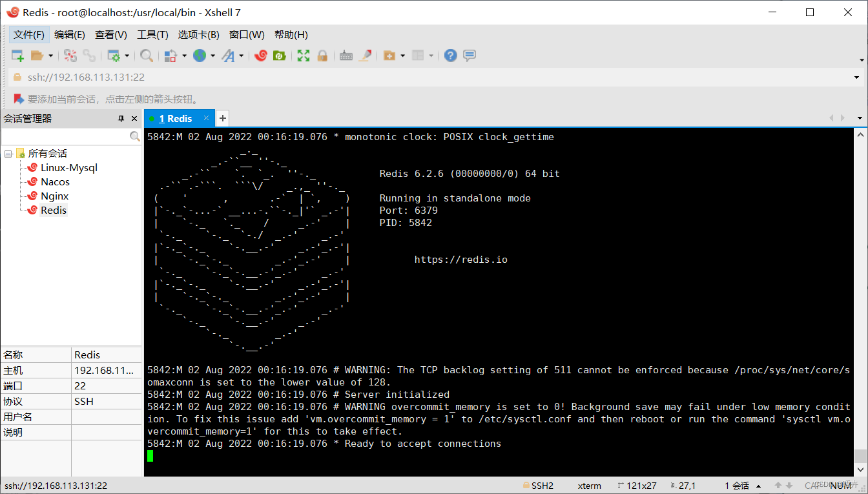Launch Xftp via the green toolbar icon
Viewport: 868px width, 494px height.
[x=279, y=56]
